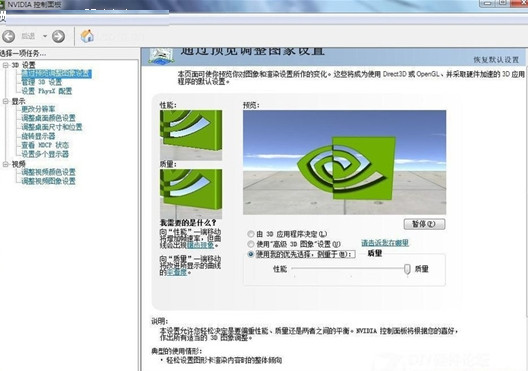This screenshot has width=528, height=371.
Task: Open 更改分辨率 page
Action: [38, 109]
